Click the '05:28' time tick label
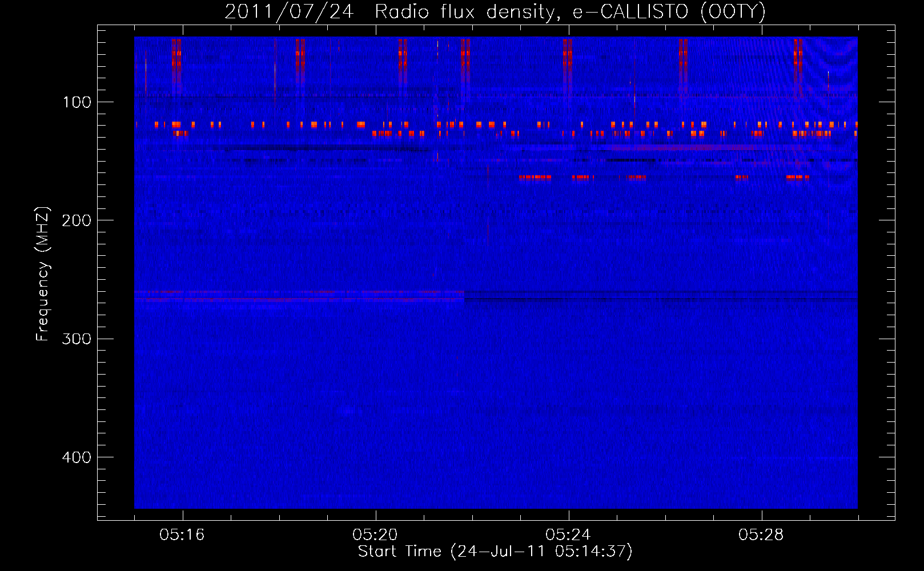Viewport: 924px width, 571px height. pyautogui.click(x=761, y=535)
